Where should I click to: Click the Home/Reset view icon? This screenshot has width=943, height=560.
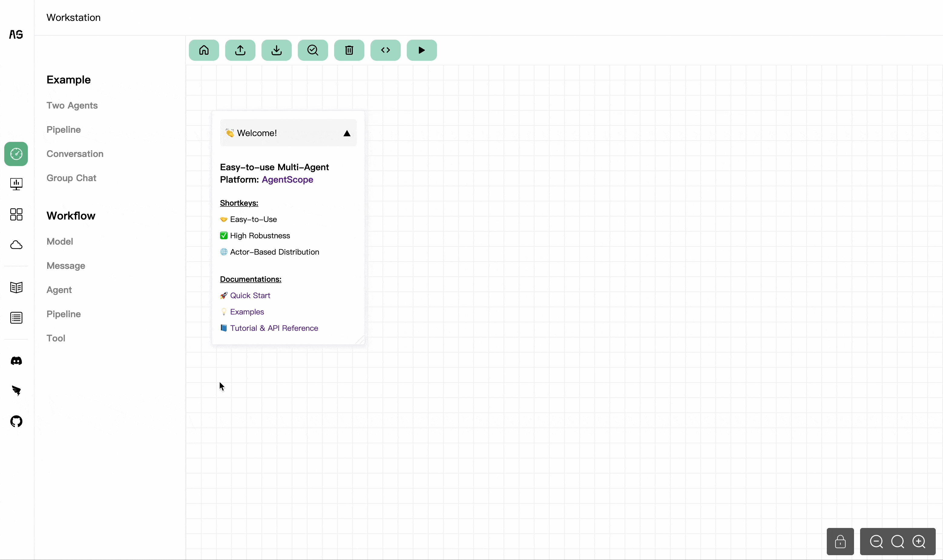pos(204,50)
